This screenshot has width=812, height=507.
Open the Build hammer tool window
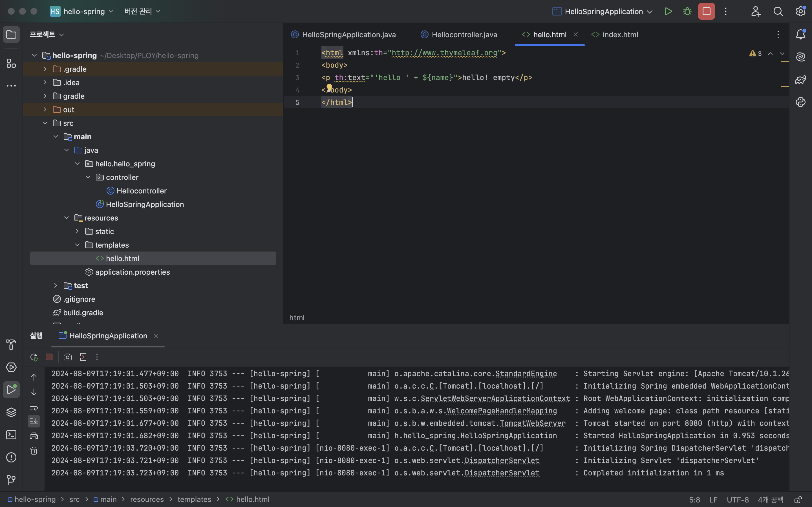[x=11, y=344]
